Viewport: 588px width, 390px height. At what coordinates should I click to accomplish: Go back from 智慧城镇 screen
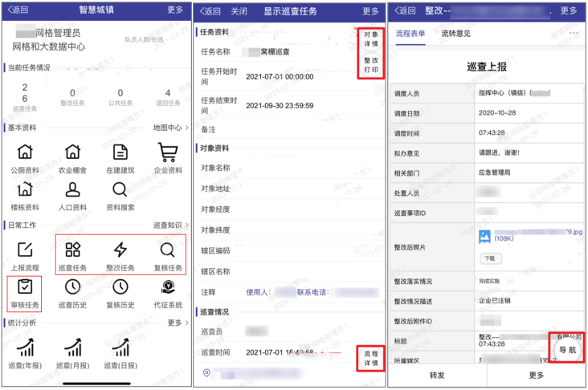pyautogui.click(x=18, y=10)
